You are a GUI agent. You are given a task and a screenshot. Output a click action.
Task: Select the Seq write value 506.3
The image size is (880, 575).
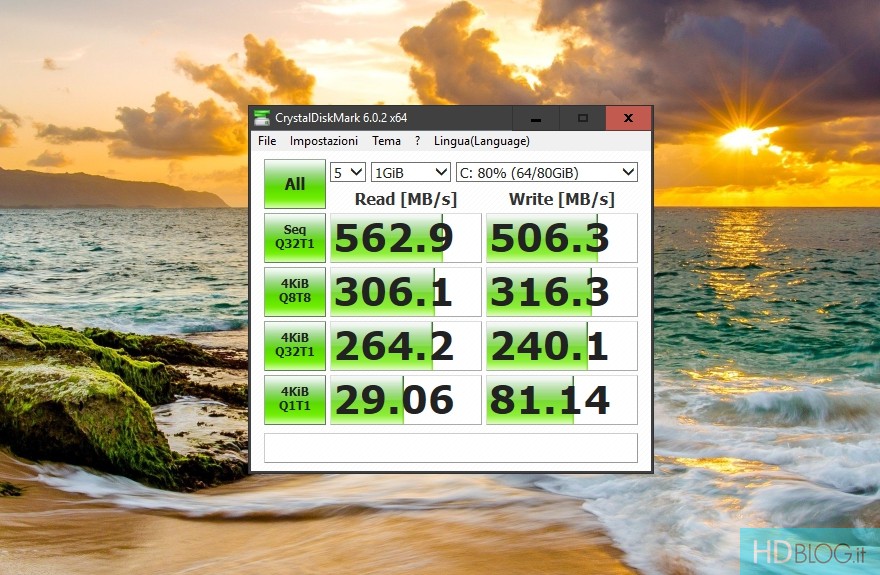pyautogui.click(x=562, y=237)
